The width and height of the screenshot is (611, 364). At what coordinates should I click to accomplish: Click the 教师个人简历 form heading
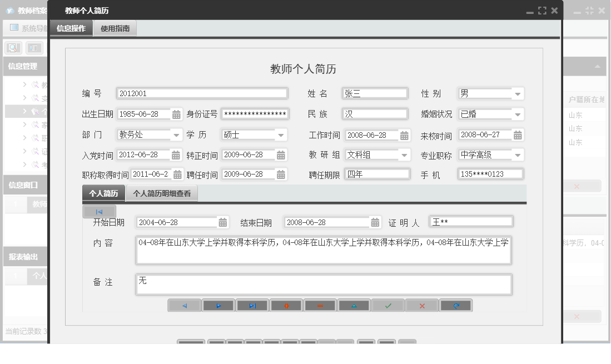coord(303,69)
